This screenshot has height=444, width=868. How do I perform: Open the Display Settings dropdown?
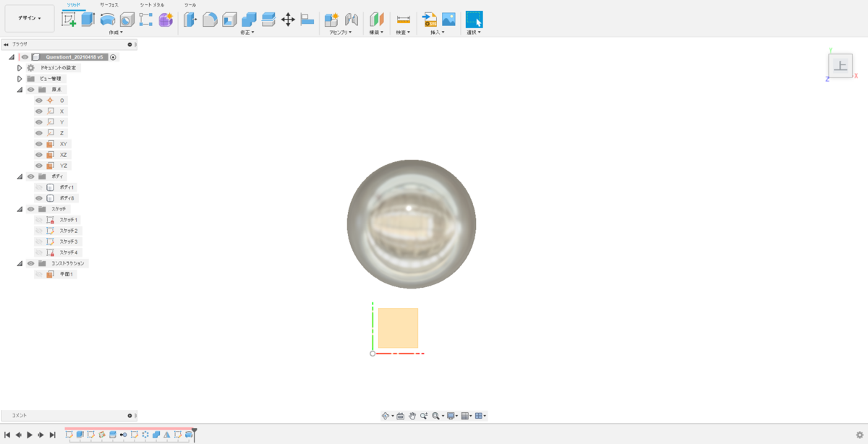coord(451,416)
